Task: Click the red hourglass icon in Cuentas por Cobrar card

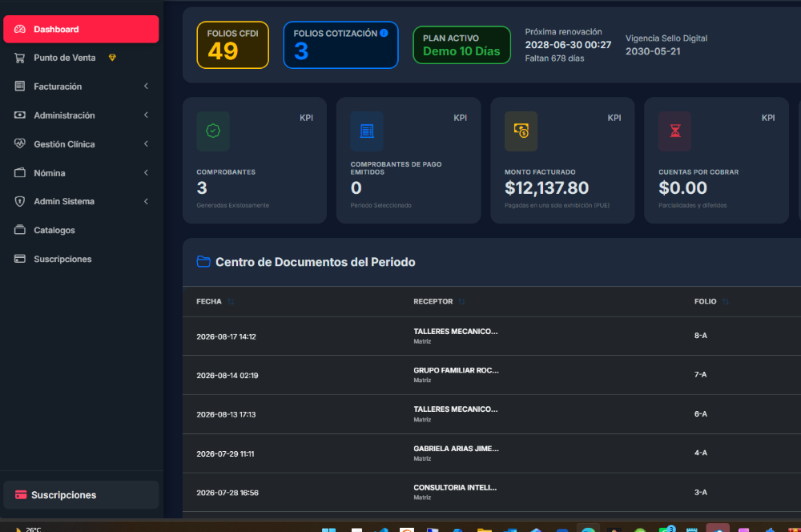Action: pyautogui.click(x=674, y=131)
